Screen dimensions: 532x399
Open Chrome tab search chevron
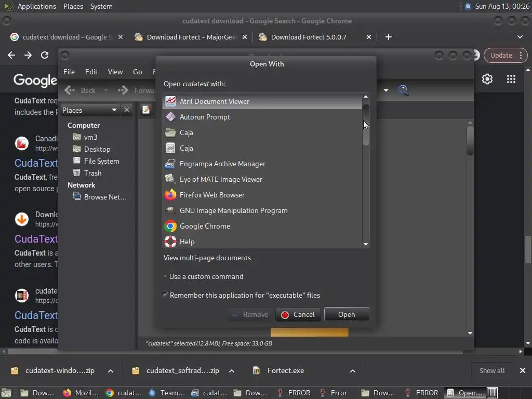520,37
